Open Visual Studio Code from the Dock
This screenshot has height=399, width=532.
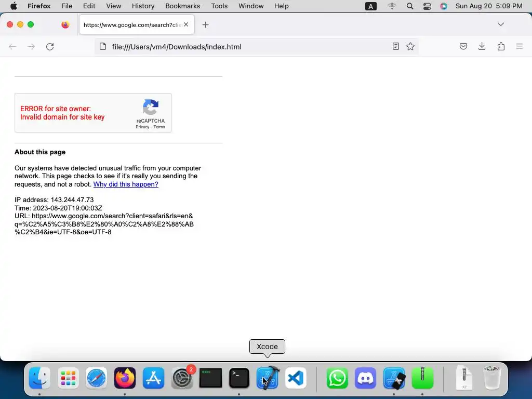click(296, 378)
